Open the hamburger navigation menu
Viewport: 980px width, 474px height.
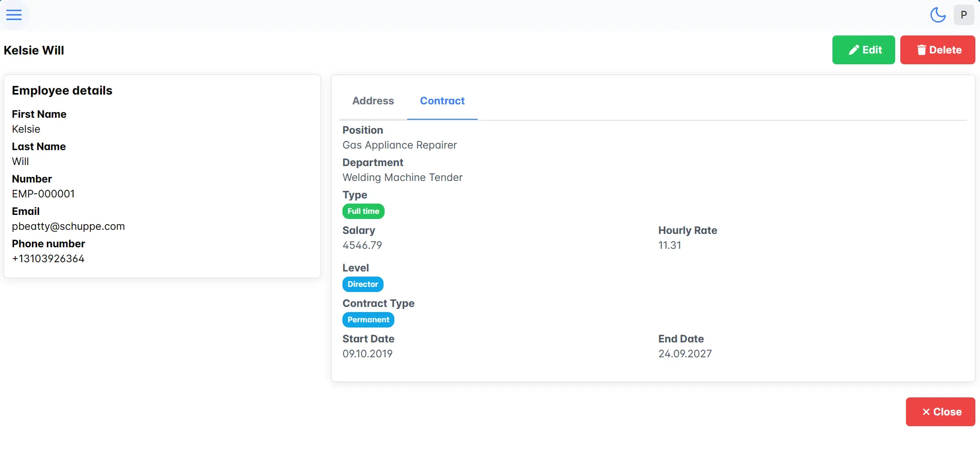[x=14, y=15]
